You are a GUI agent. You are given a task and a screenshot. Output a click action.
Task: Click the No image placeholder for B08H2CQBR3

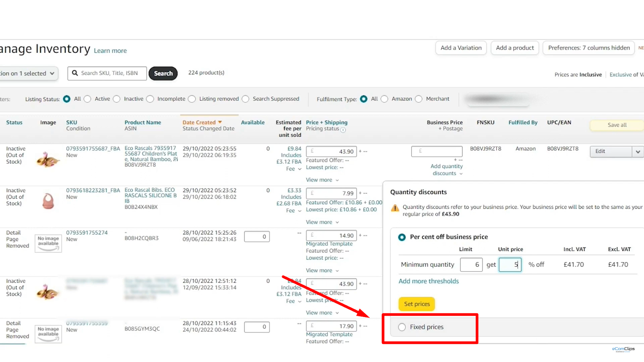[48, 243]
